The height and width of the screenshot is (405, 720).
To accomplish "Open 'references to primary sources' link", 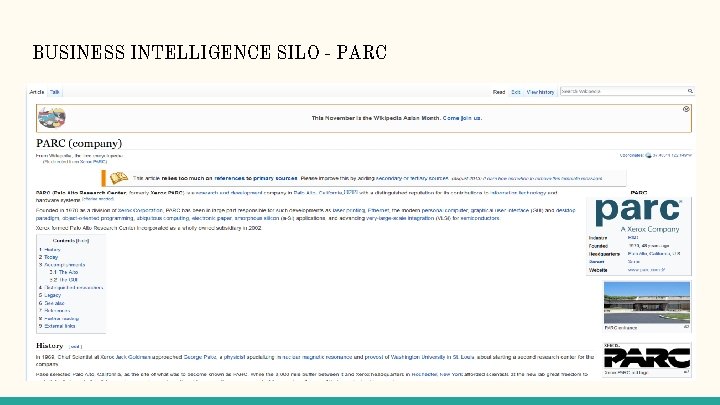I will (255, 178).
